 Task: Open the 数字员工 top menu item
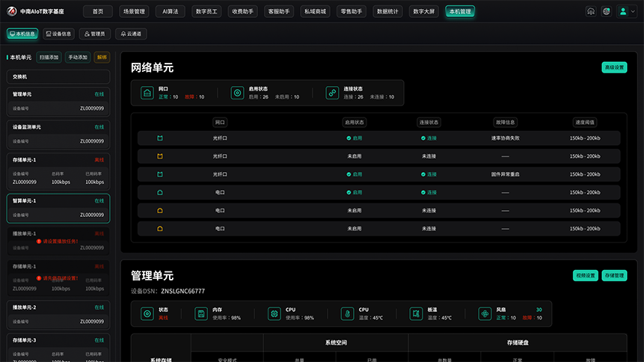[x=206, y=11]
